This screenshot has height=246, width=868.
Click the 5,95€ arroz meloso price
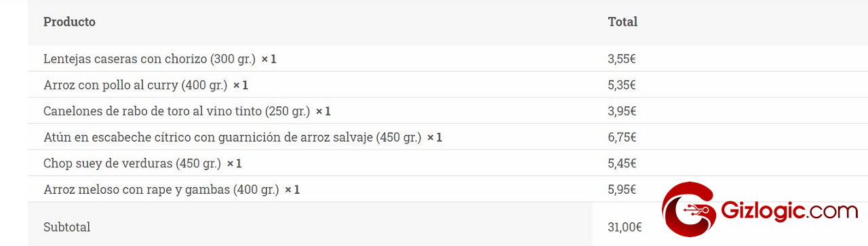point(622,190)
